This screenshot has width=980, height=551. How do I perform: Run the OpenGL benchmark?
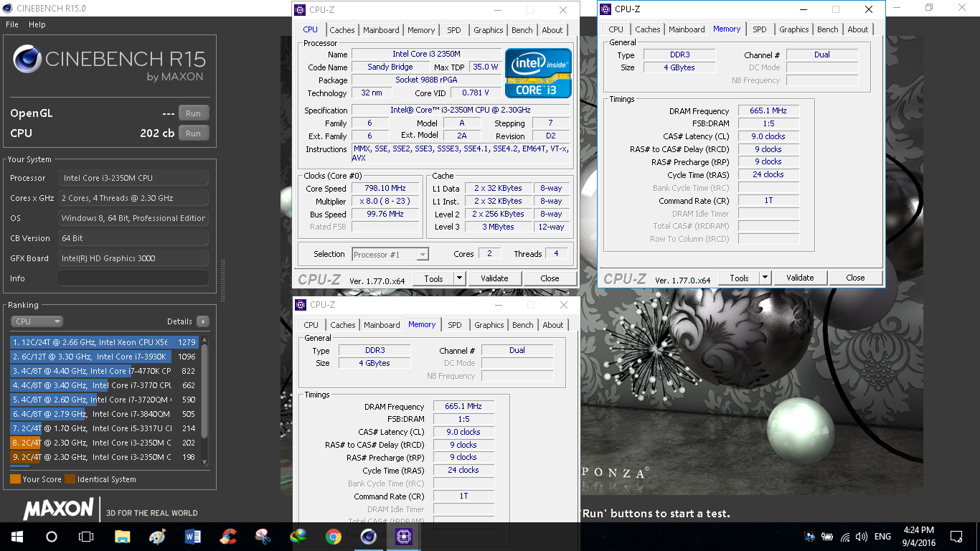(194, 113)
